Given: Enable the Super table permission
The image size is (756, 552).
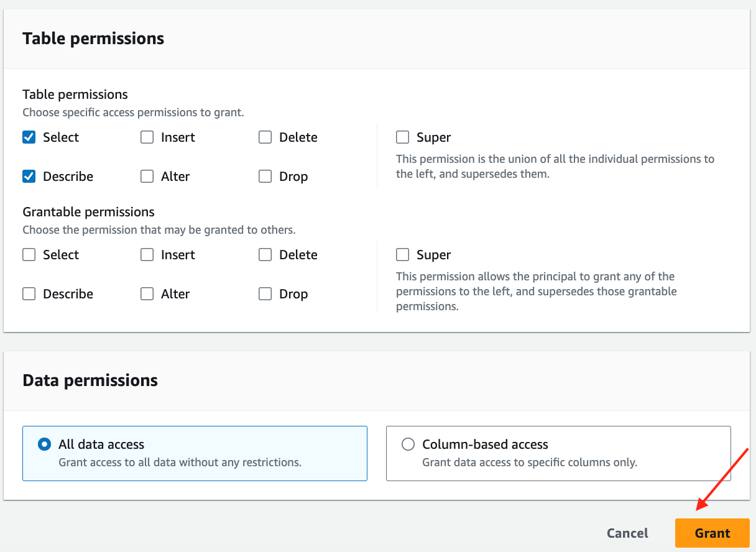Looking at the screenshot, I should pyautogui.click(x=403, y=137).
